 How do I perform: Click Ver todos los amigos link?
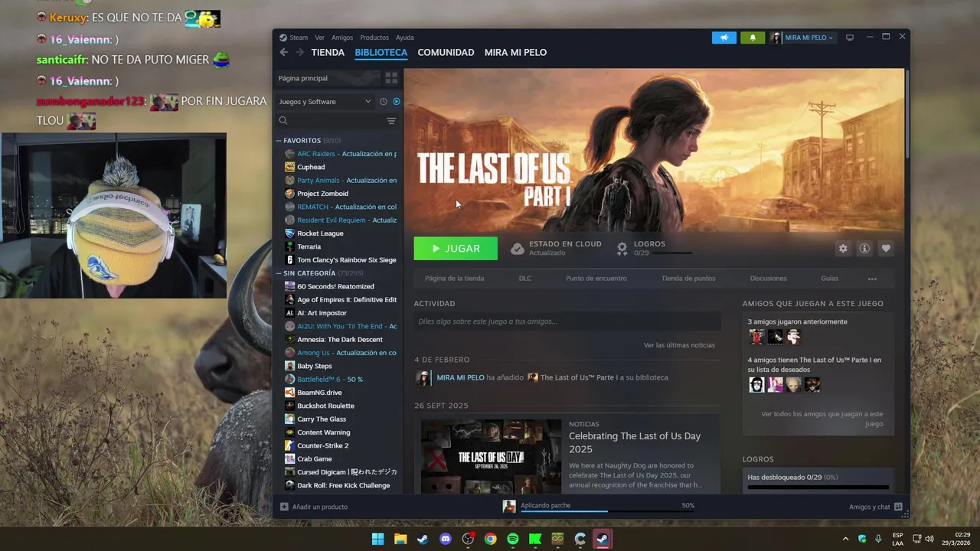[822, 419]
